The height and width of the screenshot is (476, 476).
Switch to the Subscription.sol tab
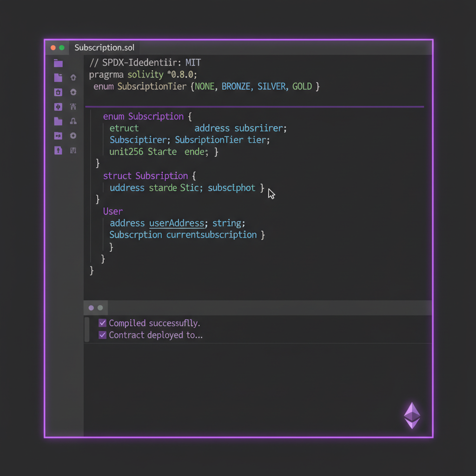pos(105,47)
